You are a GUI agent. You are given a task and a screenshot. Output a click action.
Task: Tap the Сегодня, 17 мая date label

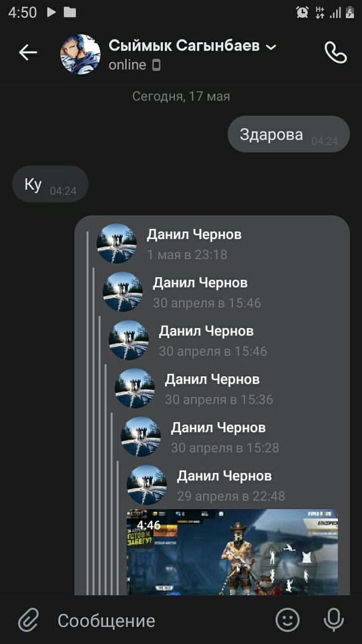tap(181, 97)
